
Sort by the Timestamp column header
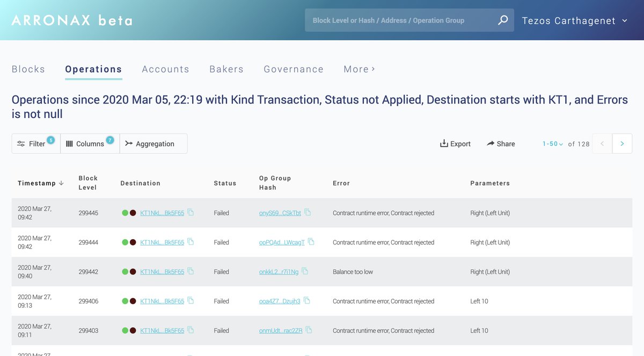coord(36,183)
